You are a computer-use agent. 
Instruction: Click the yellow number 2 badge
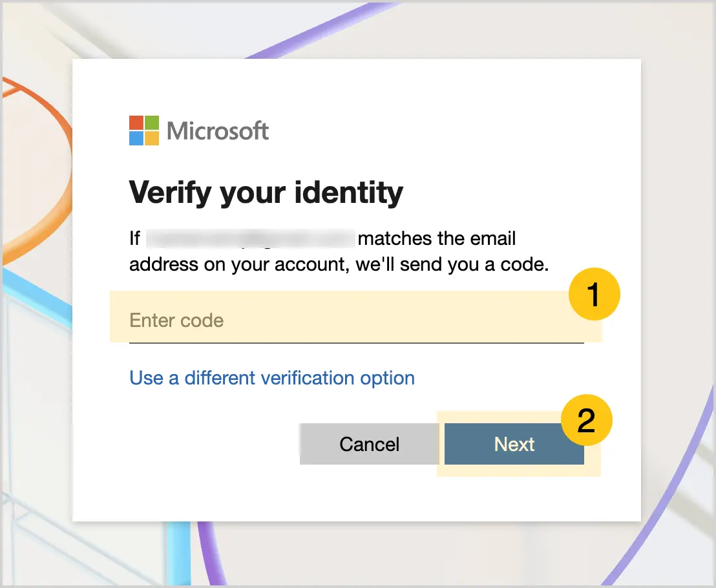point(586,420)
